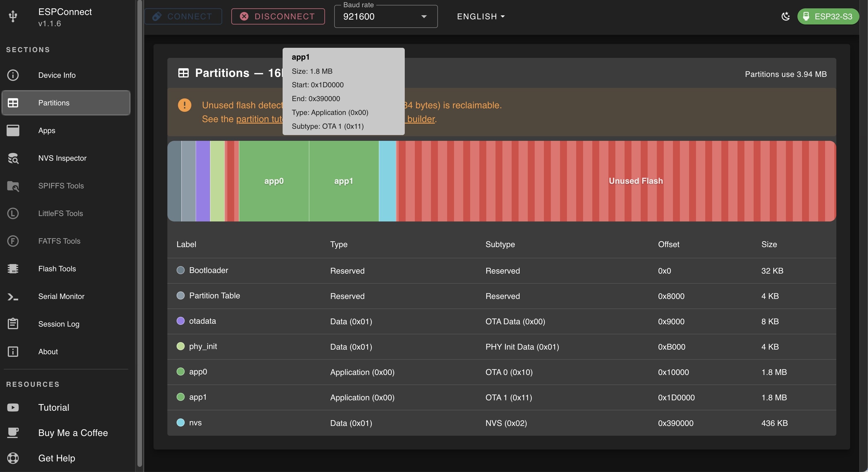Click the Tutorial video icon

click(x=13, y=407)
